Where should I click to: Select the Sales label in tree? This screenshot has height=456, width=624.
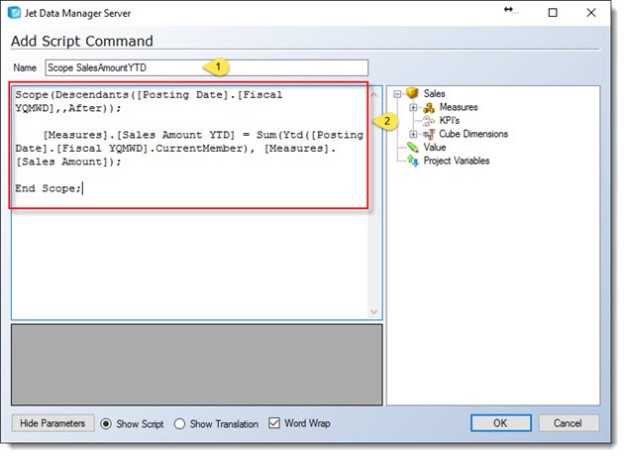click(x=434, y=94)
